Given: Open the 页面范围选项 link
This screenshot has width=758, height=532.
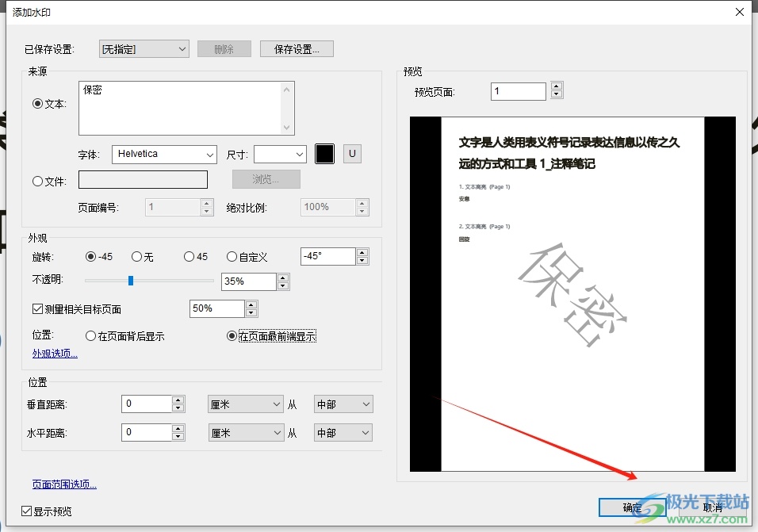Looking at the screenshot, I should [x=64, y=484].
